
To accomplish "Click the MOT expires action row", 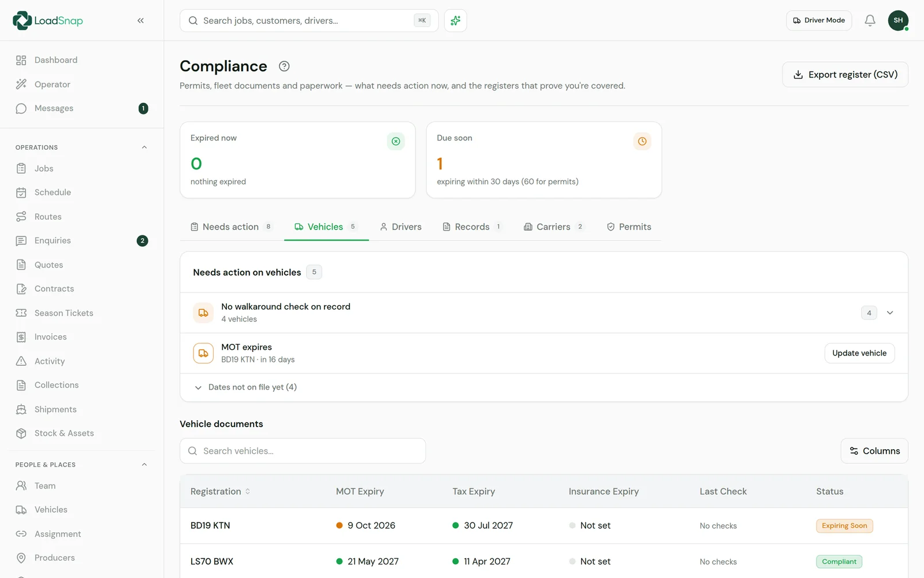I will (x=544, y=353).
